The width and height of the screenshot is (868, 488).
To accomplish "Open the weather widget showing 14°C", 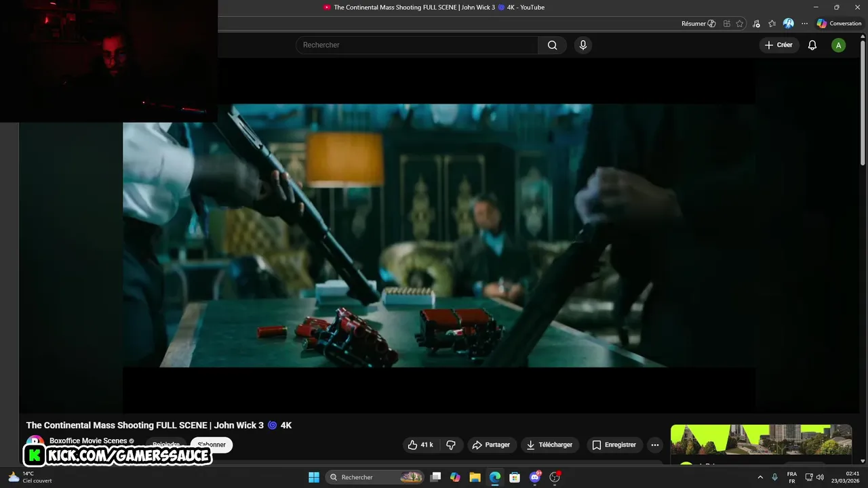I will (30, 477).
